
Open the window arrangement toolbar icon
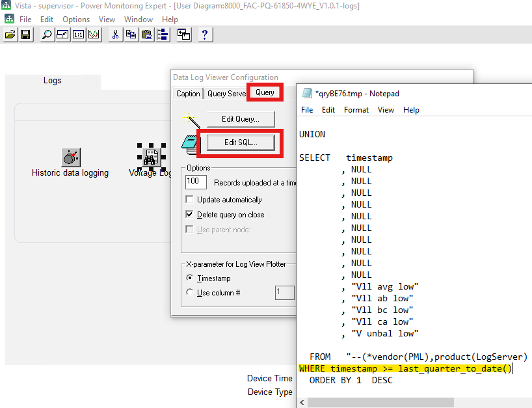[184, 34]
